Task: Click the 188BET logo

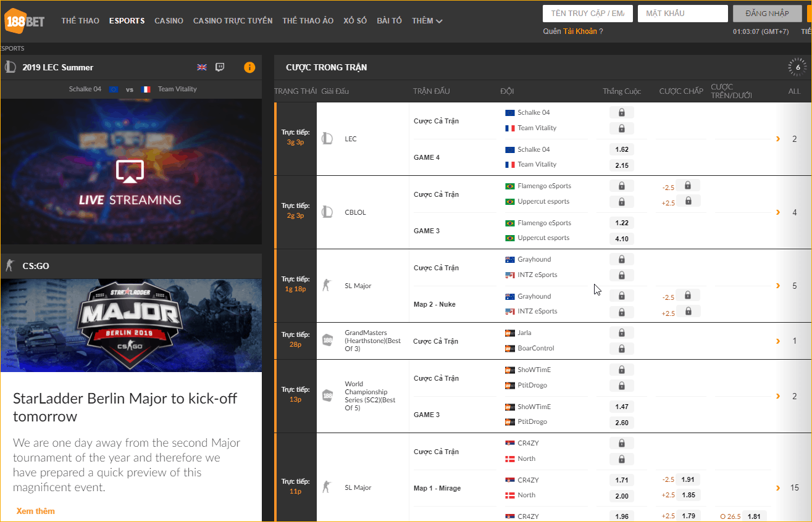Action: pyautogui.click(x=25, y=22)
